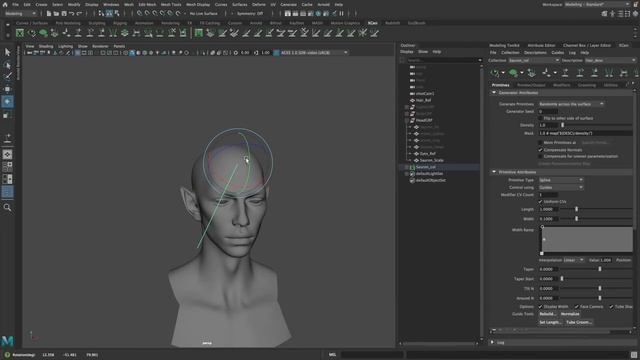The width and height of the screenshot is (640, 360).
Task: Click the asterisk-shaped groom icon on XGen shelf
Action: coord(362,33)
